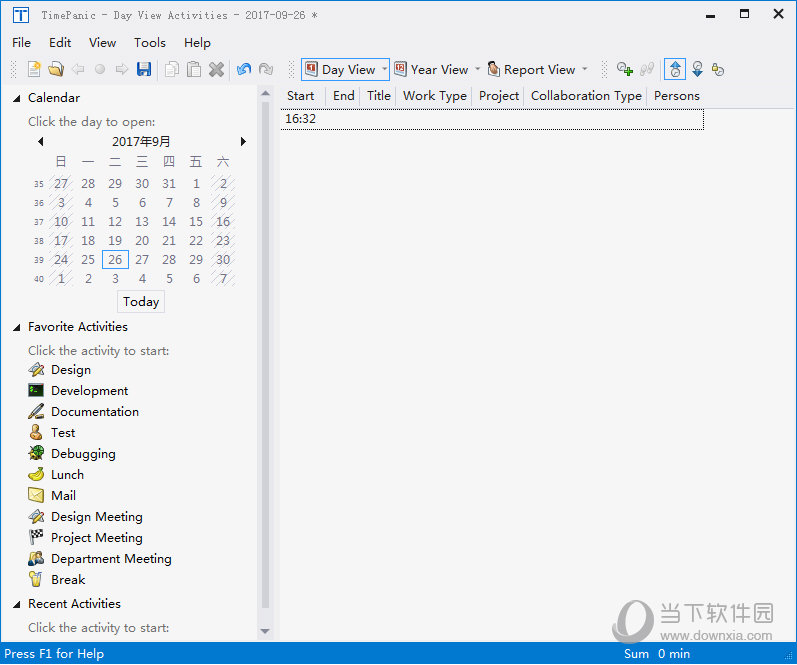
Task: Select the 16:32 activity row
Action: coord(492,119)
